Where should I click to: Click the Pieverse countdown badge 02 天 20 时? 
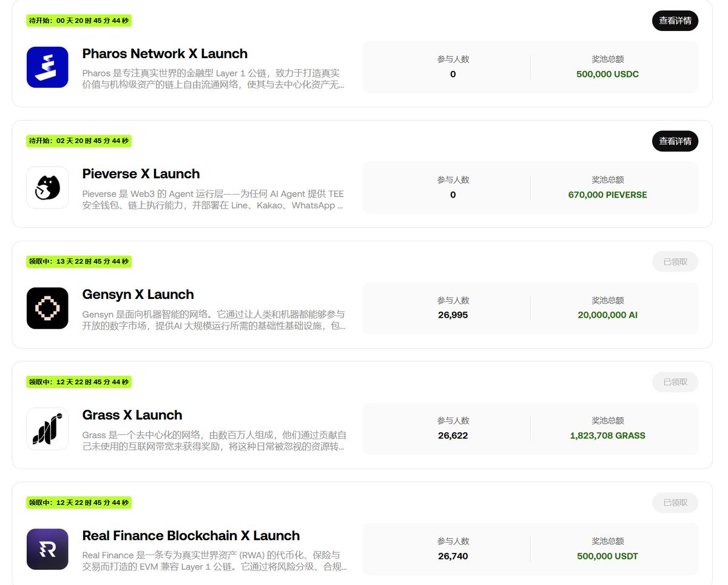pos(79,141)
